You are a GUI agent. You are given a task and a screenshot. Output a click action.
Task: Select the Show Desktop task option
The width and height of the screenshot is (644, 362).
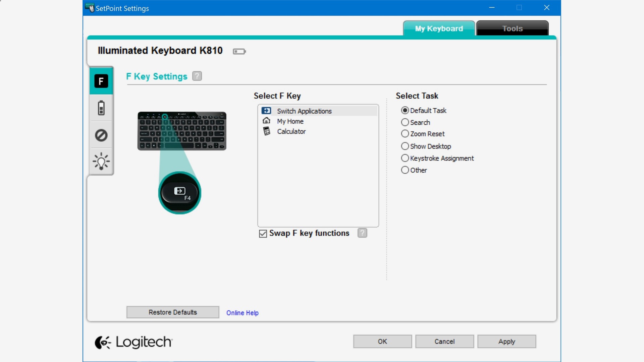click(x=405, y=146)
